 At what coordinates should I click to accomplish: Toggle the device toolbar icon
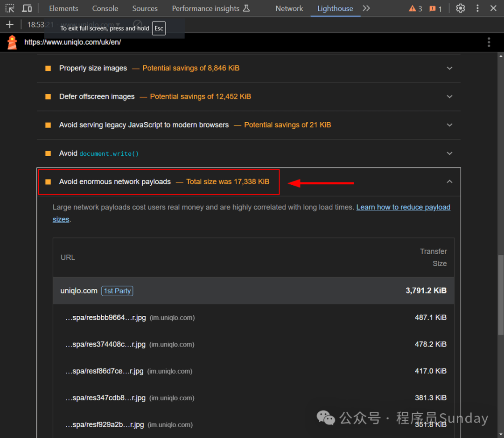(x=27, y=8)
